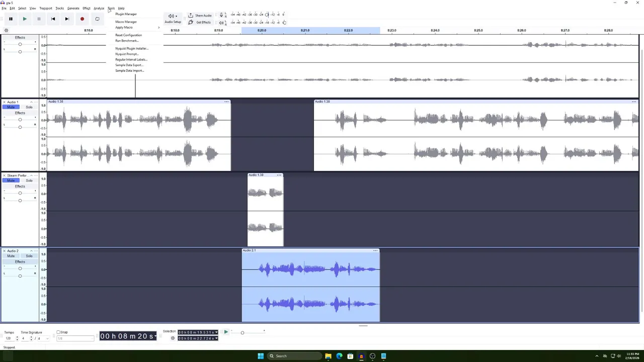Adjust Audio 1 track pan slider

pos(20,127)
